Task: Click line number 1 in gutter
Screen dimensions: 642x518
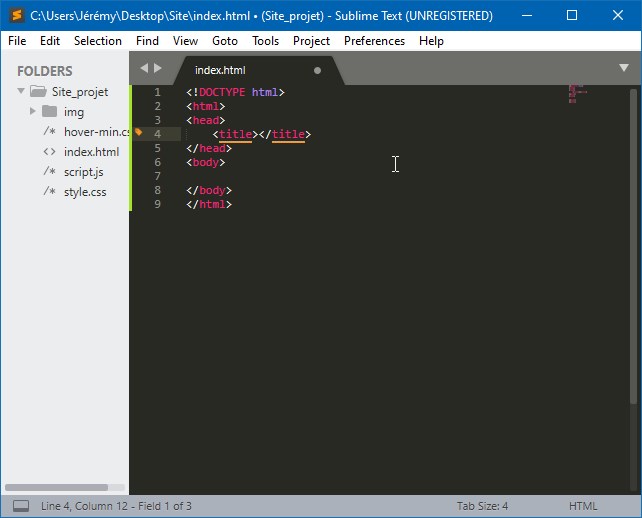Action: (x=158, y=92)
